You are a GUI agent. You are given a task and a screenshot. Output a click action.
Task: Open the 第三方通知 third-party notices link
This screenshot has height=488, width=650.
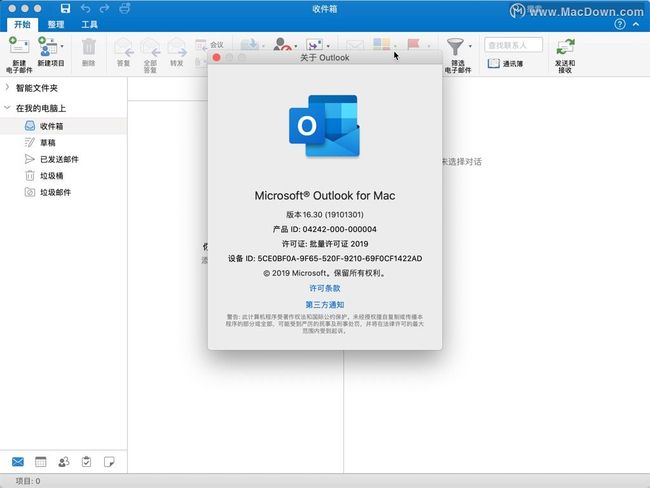pos(324,304)
